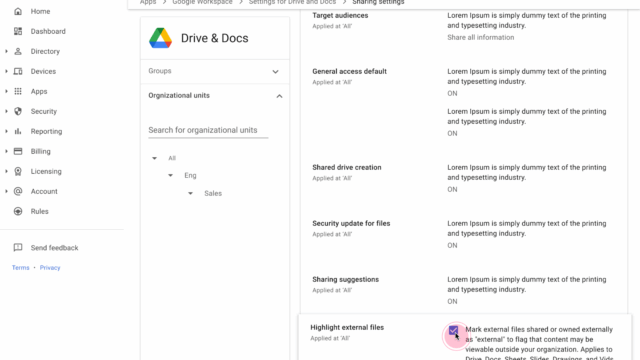Click the Drive & Docs title
The width and height of the screenshot is (640, 360).
click(214, 38)
